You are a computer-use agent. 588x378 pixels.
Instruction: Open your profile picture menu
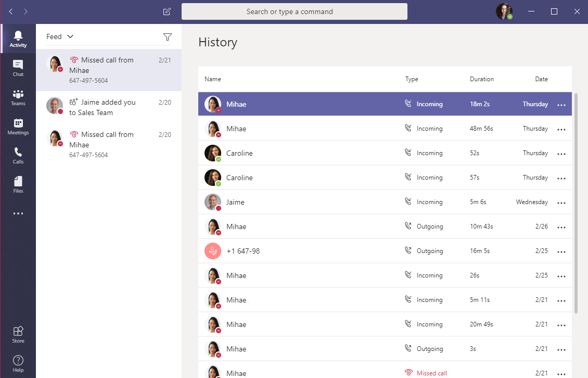503,11
